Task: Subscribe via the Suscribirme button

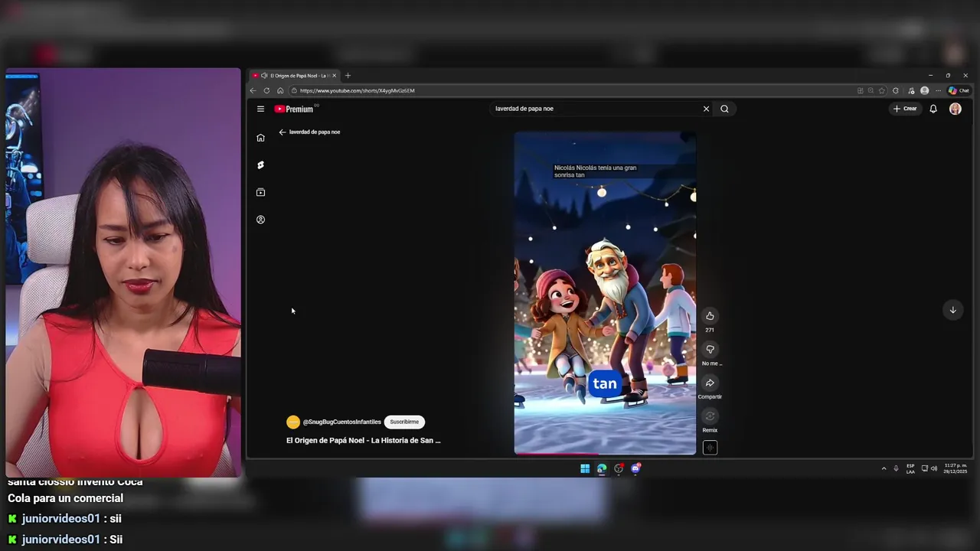Action: coord(404,422)
